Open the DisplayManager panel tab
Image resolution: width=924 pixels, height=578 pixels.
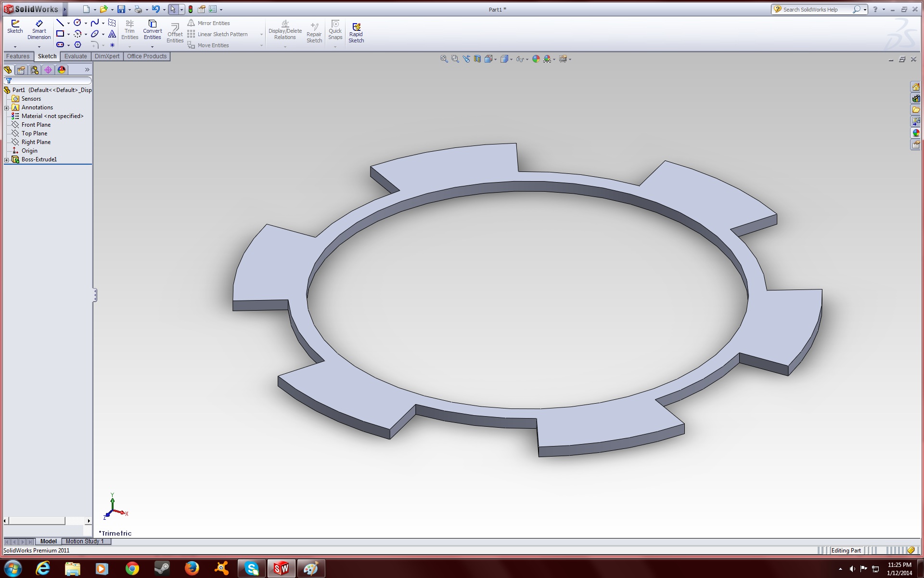(x=62, y=70)
